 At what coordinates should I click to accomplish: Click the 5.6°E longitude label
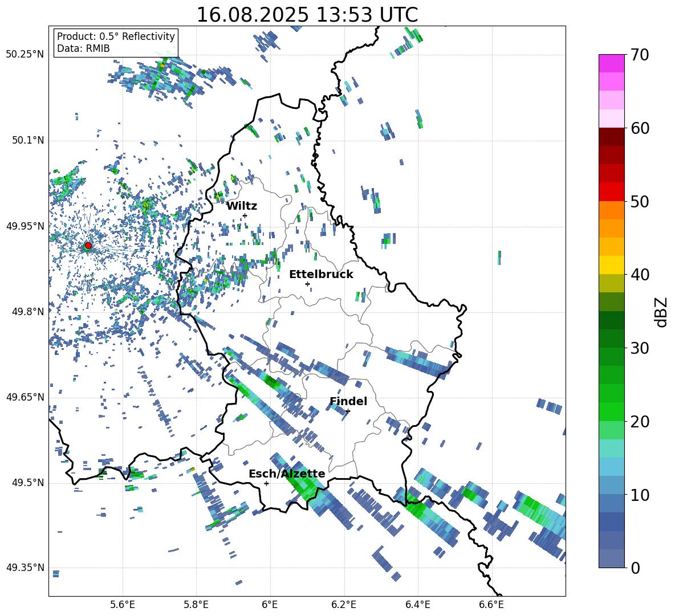(x=123, y=605)
